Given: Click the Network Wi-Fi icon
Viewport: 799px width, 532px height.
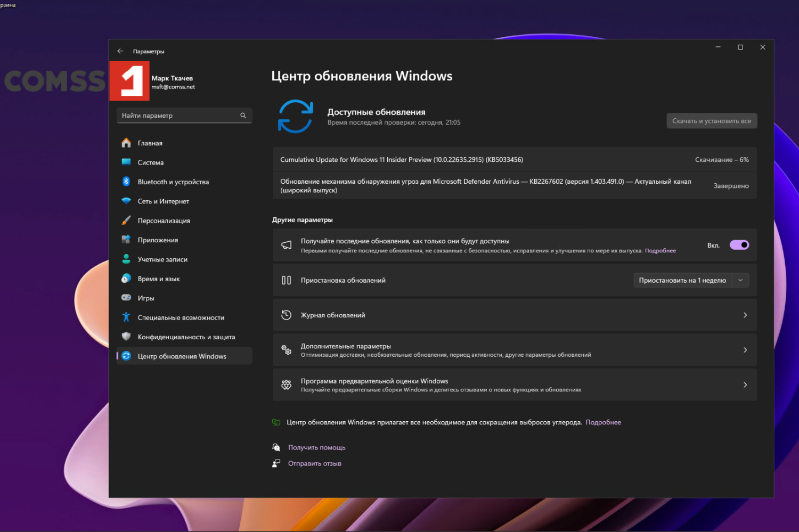Looking at the screenshot, I should pyautogui.click(x=126, y=201).
